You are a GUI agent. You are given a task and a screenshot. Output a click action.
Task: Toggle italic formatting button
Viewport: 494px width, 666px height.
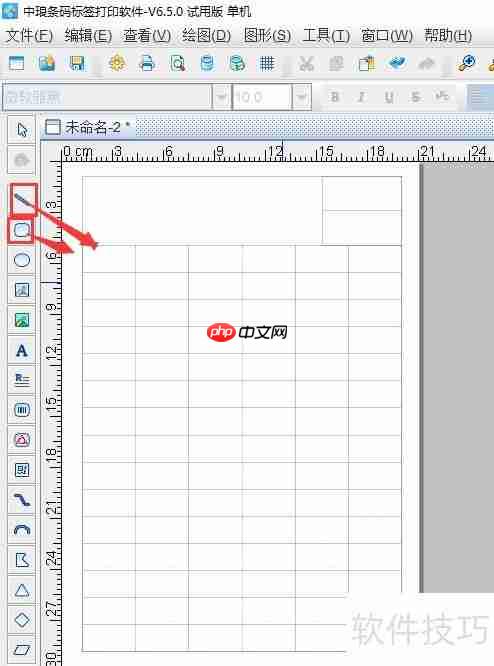point(361,97)
